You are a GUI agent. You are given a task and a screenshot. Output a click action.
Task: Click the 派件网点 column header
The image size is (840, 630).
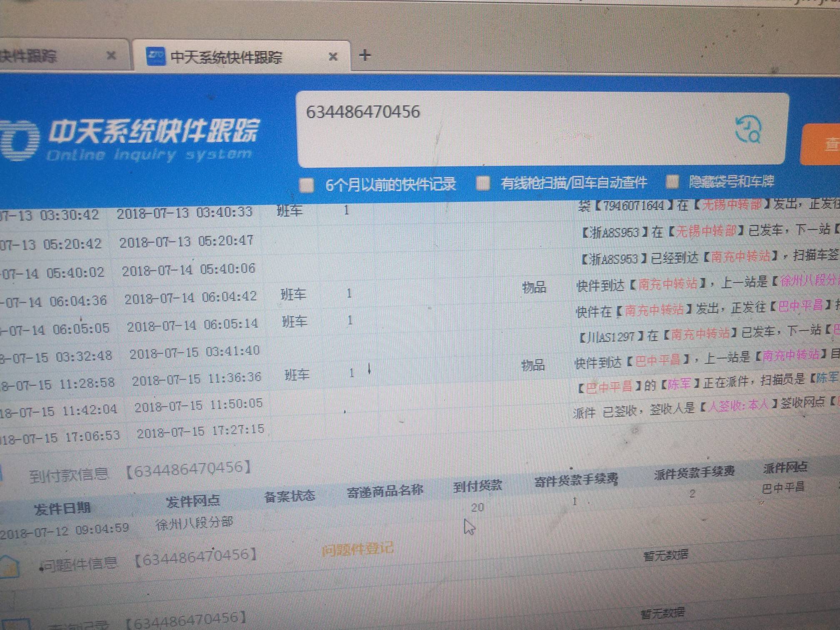click(785, 468)
